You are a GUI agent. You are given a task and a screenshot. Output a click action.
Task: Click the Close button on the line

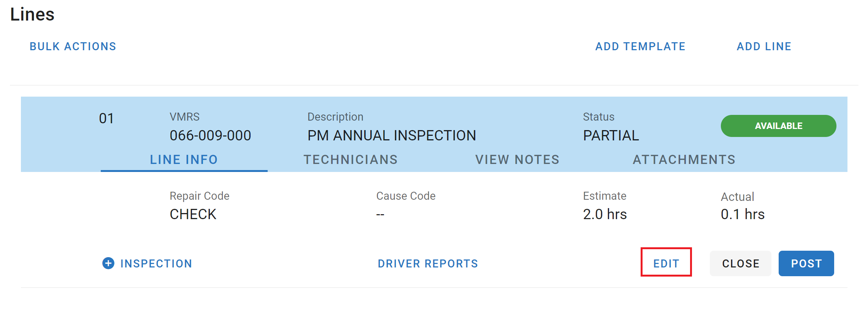(740, 264)
